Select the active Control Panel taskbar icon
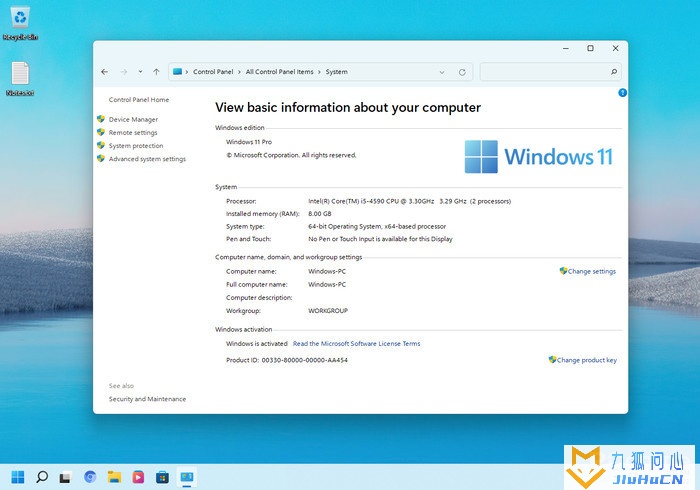Image resolution: width=700 pixels, height=490 pixels. pyautogui.click(x=187, y=477)
